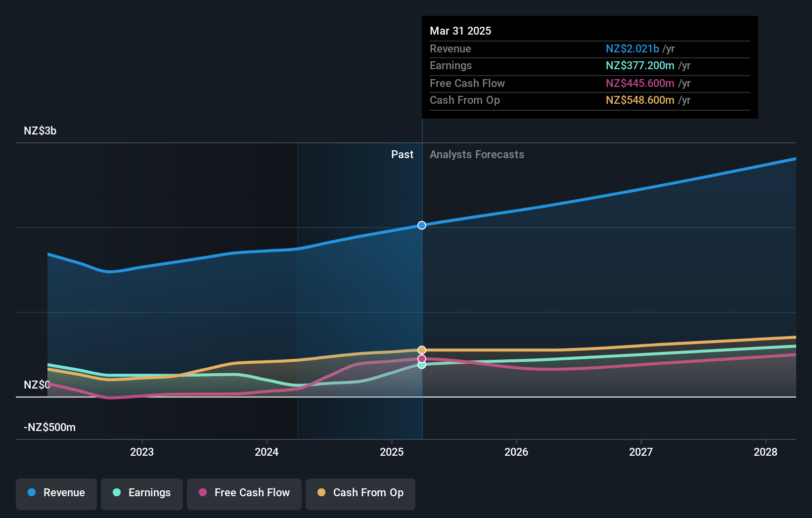Select the pink Free Cash Flow marker on chart
Image resolution: width=812 pixels, height=518 pixels.
[421, 357]
